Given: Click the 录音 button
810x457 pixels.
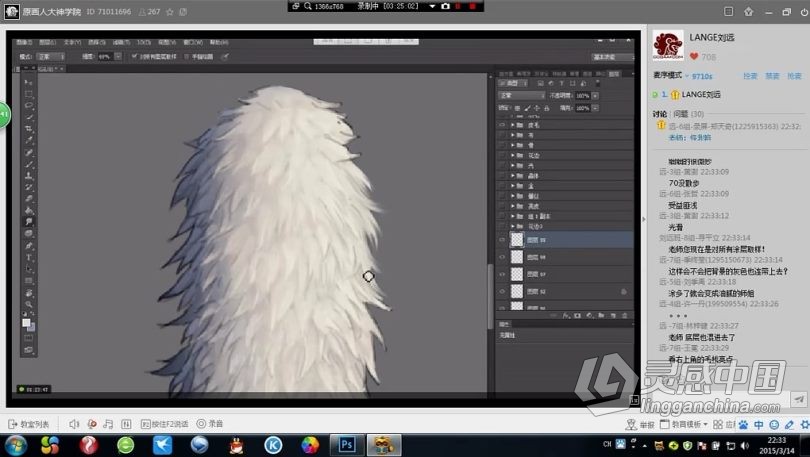Looking at the screenshot, I should click(210, 424).
